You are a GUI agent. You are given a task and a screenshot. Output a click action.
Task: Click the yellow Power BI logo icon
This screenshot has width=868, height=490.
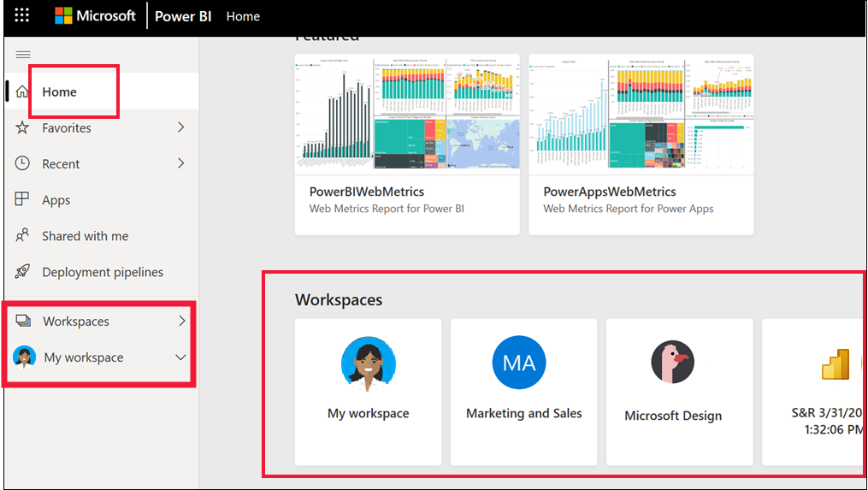(836, 363)
